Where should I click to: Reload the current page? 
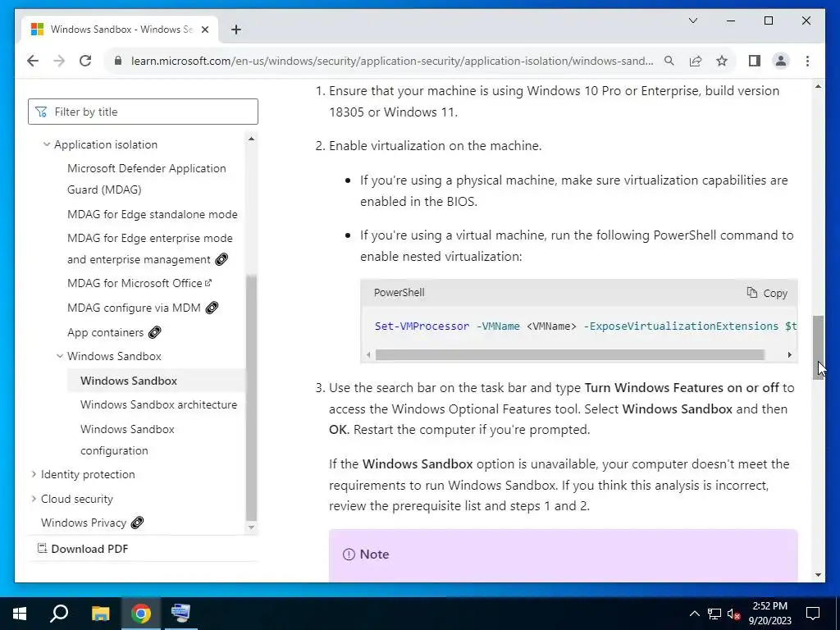[85, 61]
